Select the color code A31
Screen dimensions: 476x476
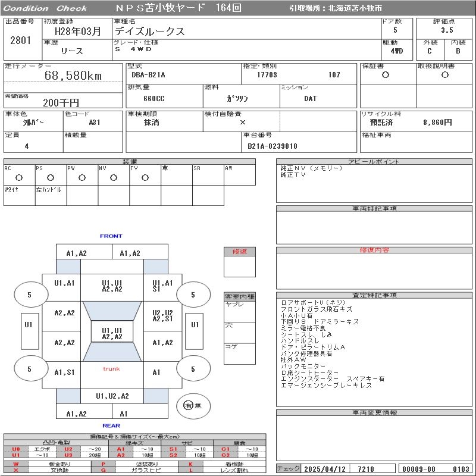click(95, 123)
